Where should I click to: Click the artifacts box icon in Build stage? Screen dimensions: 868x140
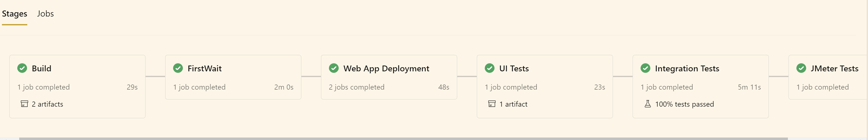click(24, 104)
